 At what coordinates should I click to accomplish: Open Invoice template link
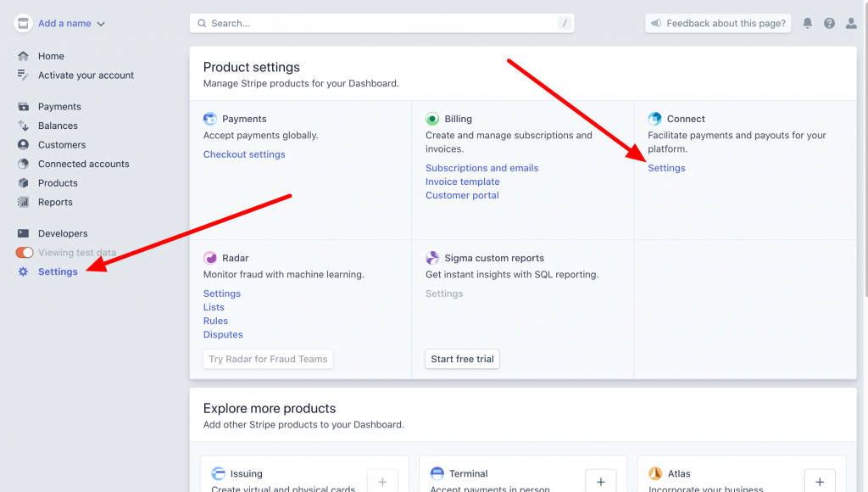click(462, 182)
